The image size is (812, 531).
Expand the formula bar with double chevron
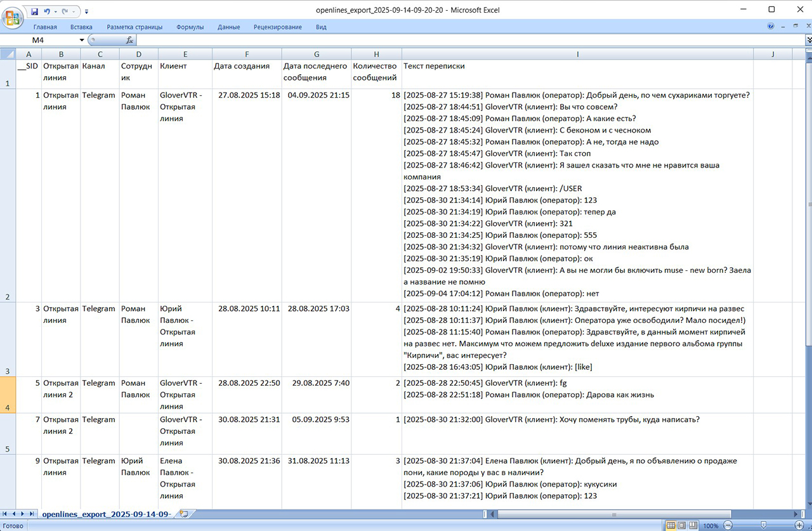click(x=808, y=40)
